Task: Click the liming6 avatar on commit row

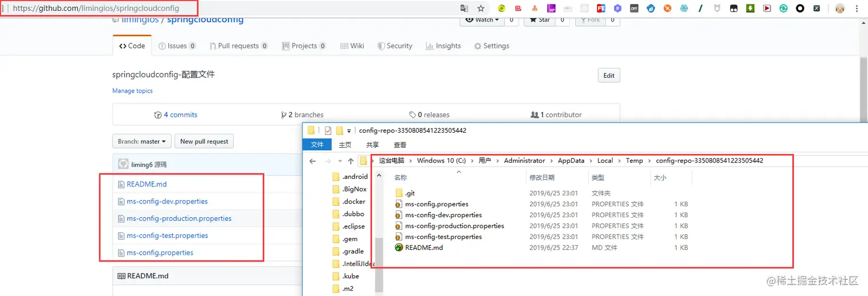Action: point(123,164)
